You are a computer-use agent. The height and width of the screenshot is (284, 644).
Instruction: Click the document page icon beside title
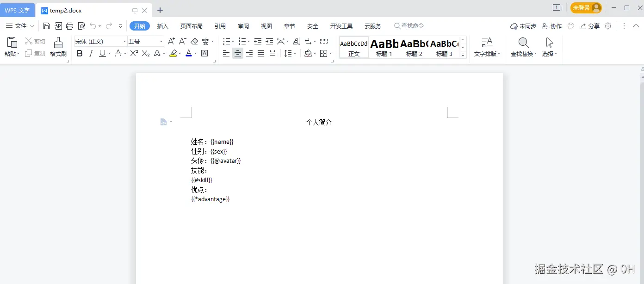163,122
